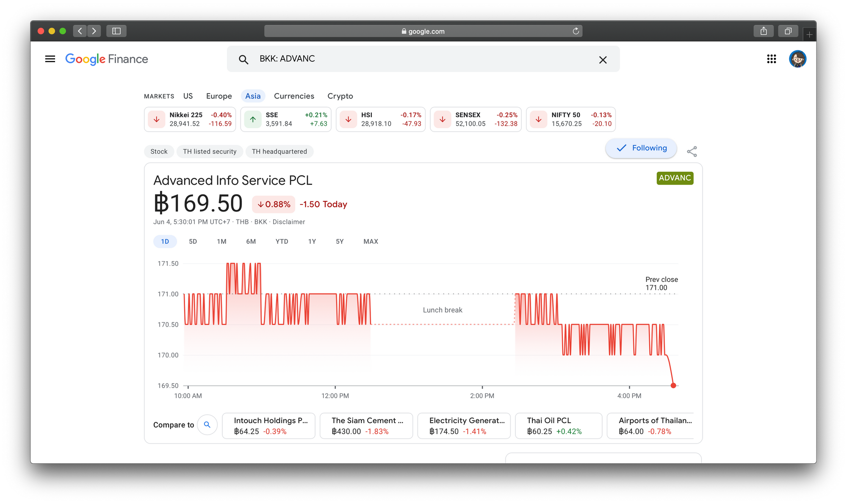Switch markets to Crypto tab

pyautogui.click(x=340, y=96)
